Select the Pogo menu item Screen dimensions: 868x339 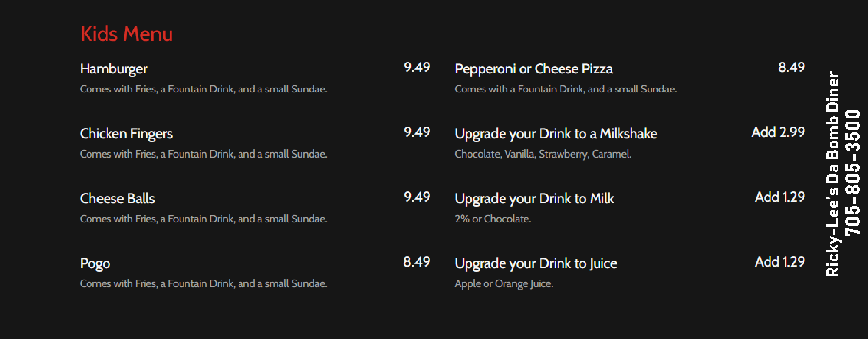95,263
